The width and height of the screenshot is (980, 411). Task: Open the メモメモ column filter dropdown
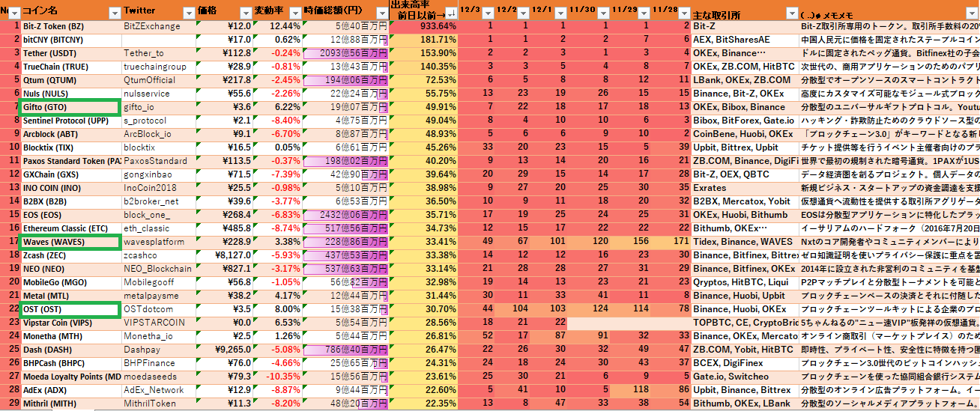tap(973, 13)
